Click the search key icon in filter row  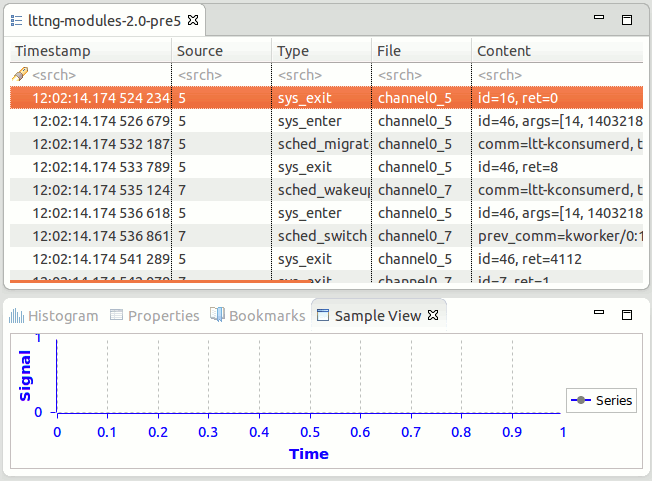pyautogui.click(x=20, y=75)
